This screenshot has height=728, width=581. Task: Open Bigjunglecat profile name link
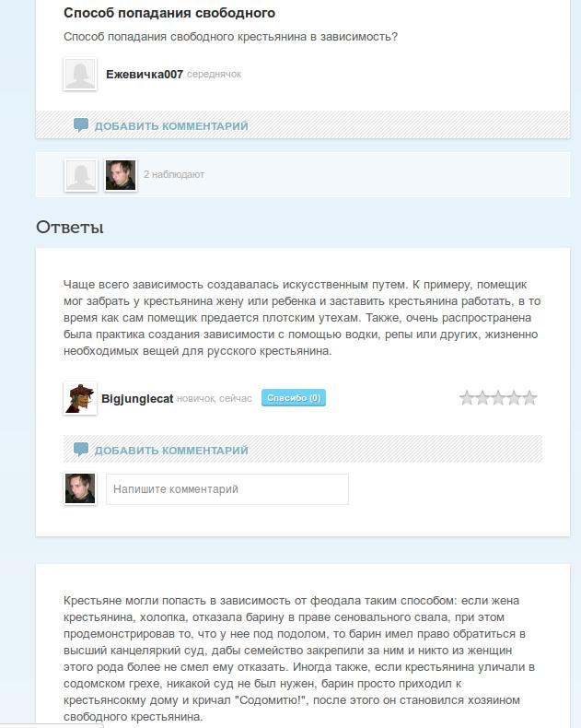(137, 399)
